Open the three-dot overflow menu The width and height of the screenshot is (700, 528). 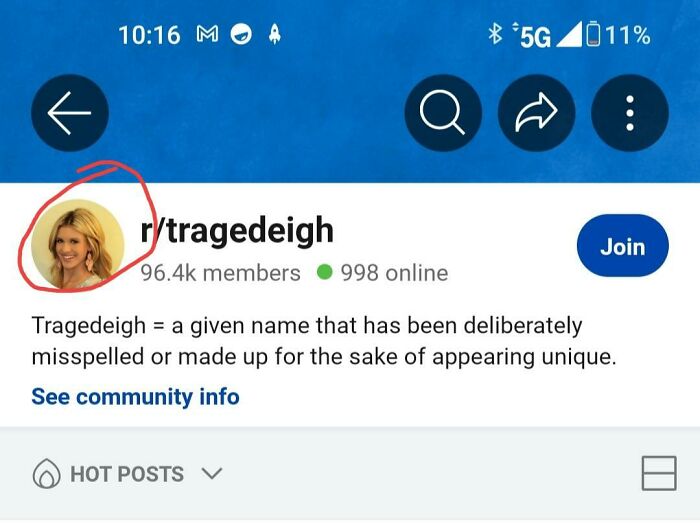click(629, 113)
